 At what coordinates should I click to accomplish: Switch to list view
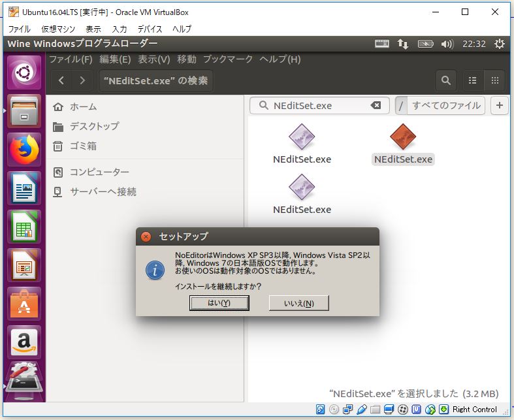472,80
